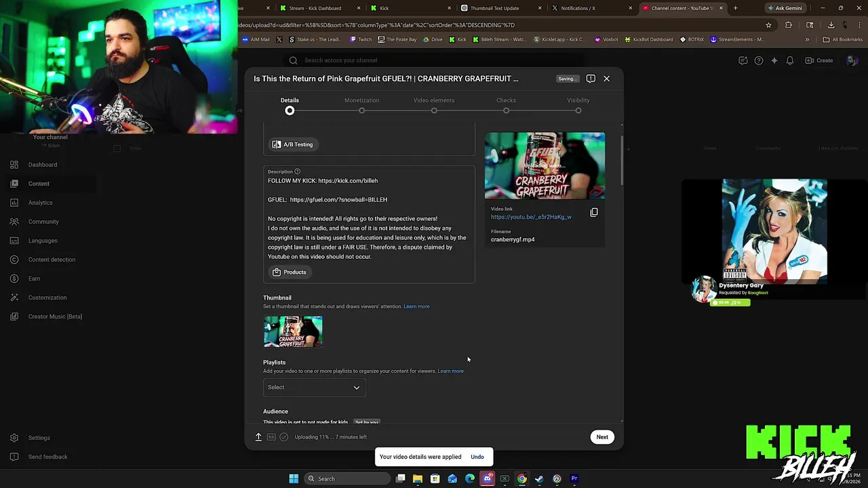Go to the Video elements step
Image resolution: width=868 pixels, height=488 pixels.
tap(434, 105)
